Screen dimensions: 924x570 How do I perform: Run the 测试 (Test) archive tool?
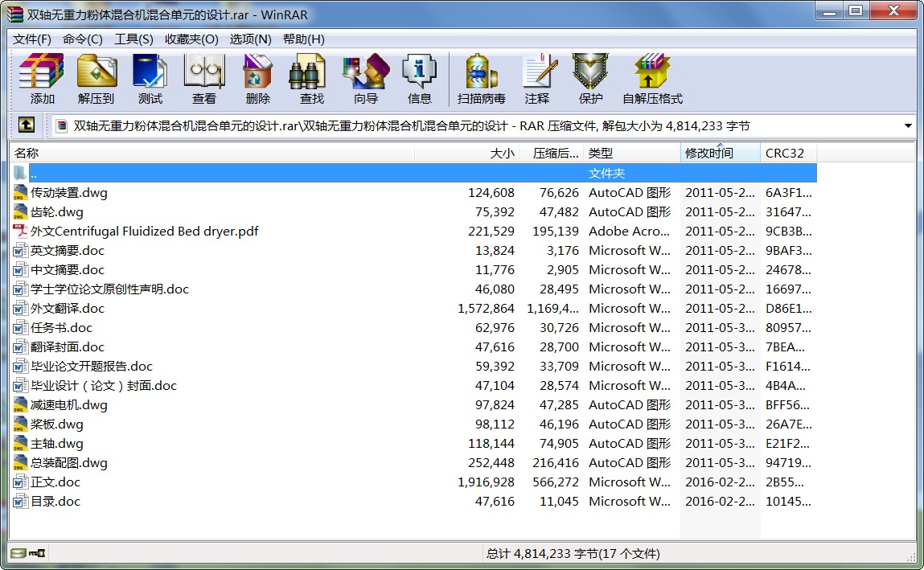(150, 79)
